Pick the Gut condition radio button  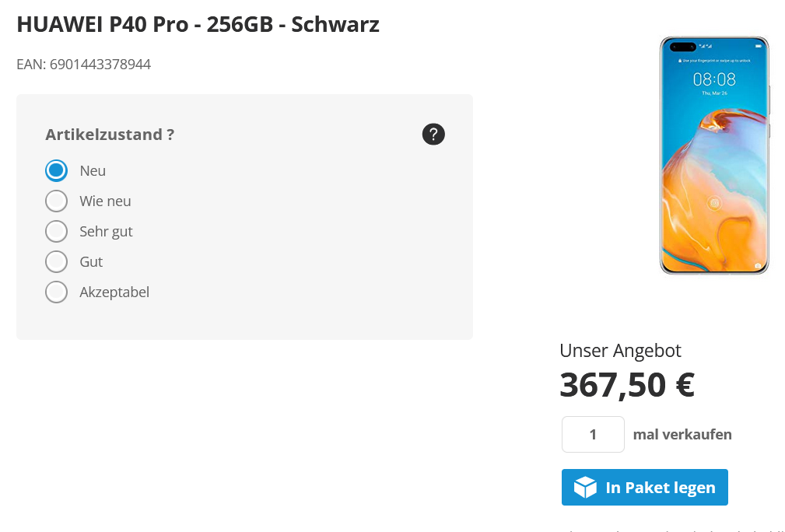[56, 262]
